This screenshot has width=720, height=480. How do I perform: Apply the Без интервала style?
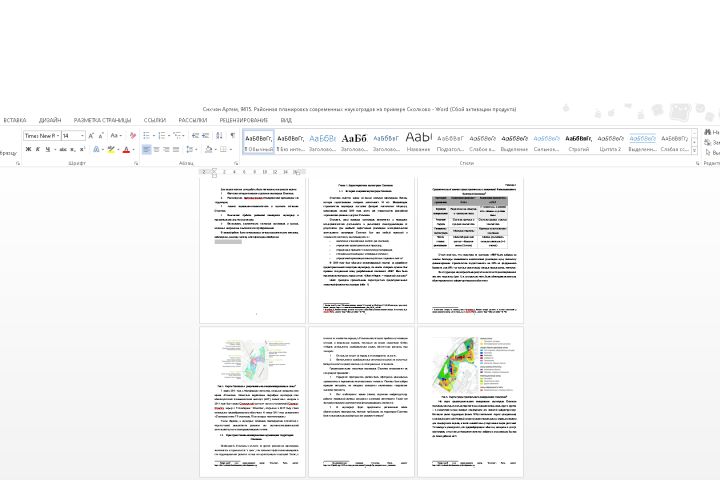coord(290,142)
